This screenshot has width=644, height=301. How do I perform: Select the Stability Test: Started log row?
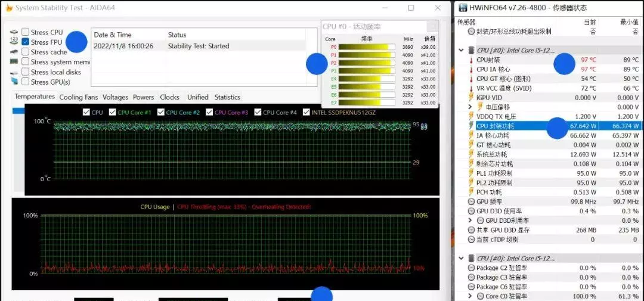[x=199, y=46]
